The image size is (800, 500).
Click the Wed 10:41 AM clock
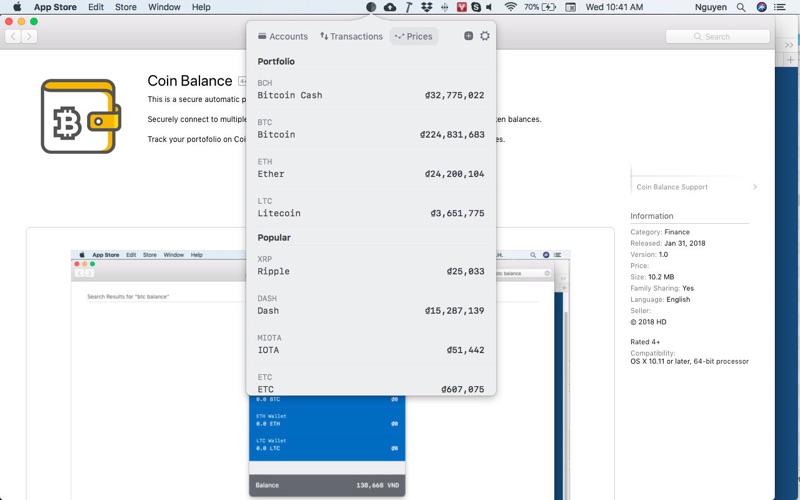tap(614, 7)
